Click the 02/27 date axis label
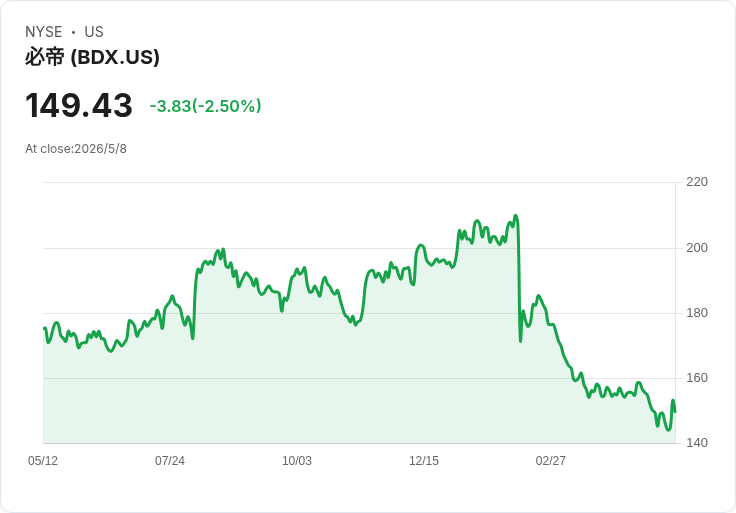 click(x=551, y=461)
